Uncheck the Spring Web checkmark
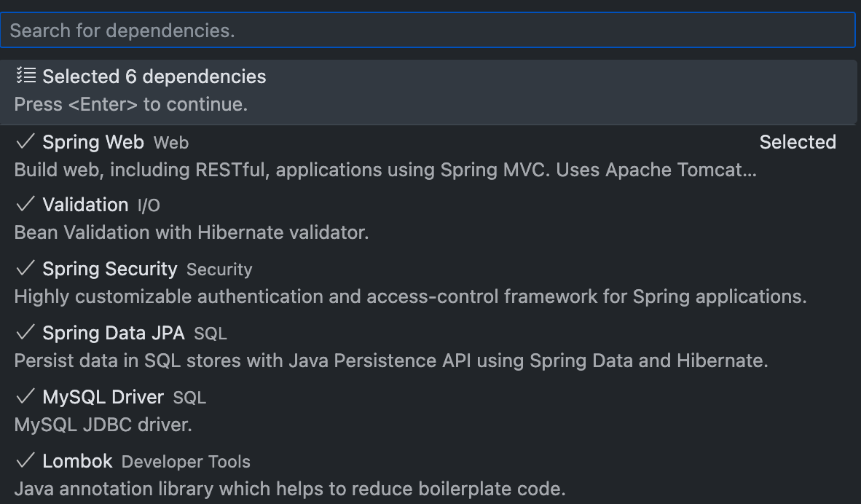This screenshot has width=861, height=504. [25, 141]
